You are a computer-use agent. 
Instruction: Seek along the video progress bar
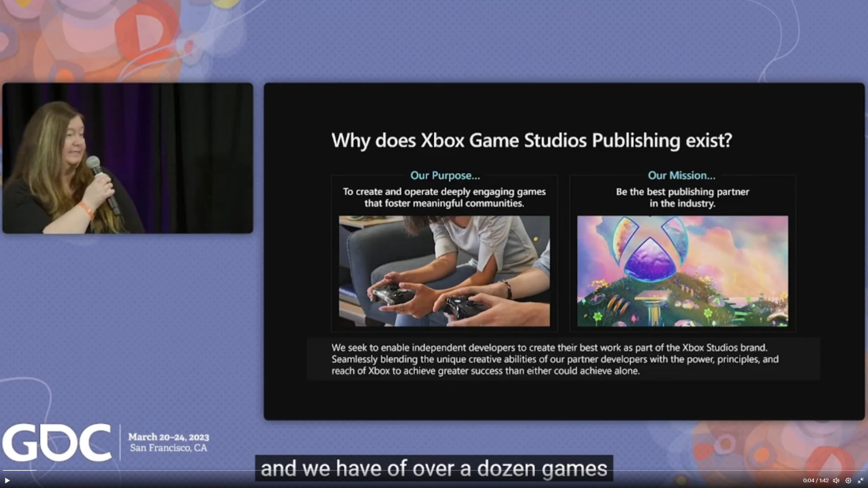point(434,470)
